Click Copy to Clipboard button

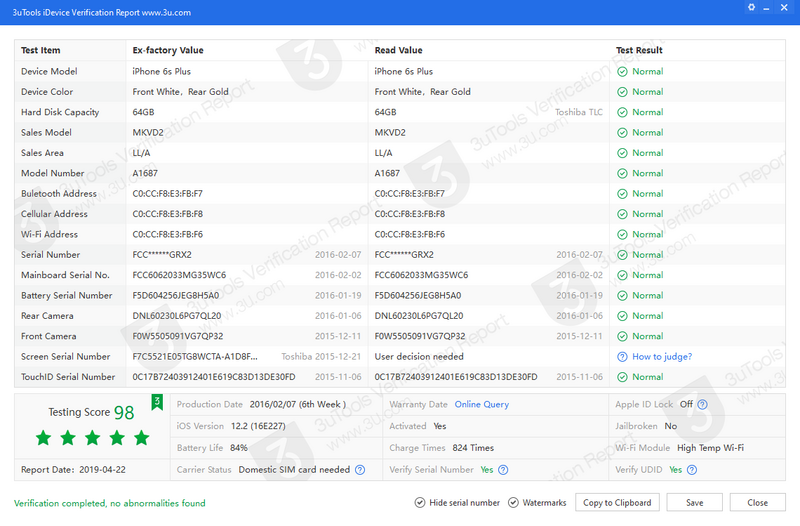click(617, 503)
